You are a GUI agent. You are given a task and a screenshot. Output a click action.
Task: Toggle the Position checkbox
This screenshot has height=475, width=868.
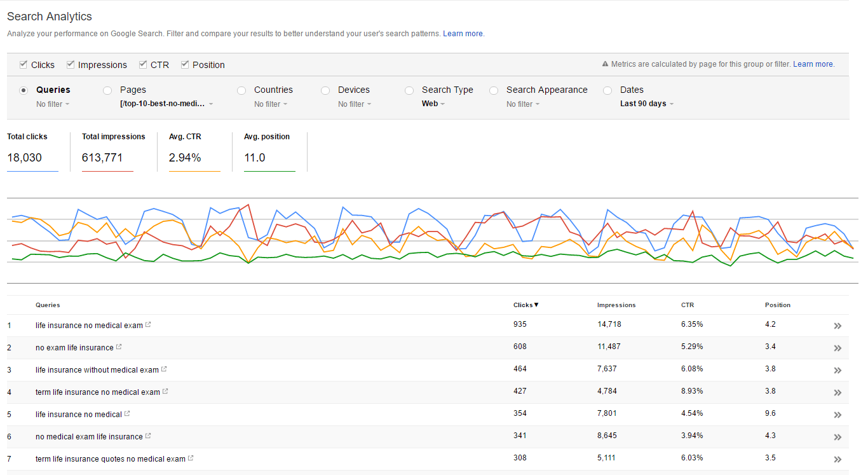pos(185,64)
